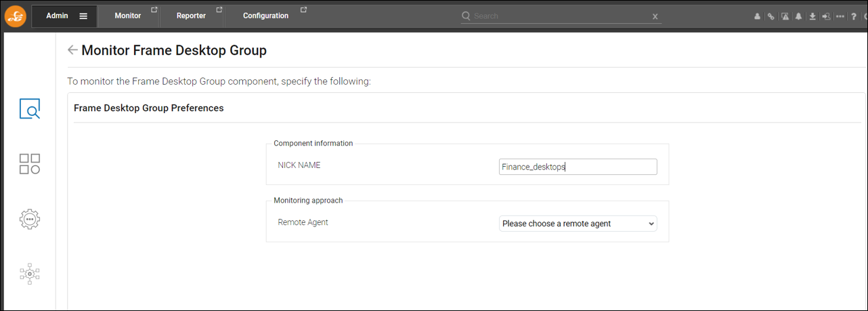Open the gear settings icon in left sidebar

[30, 219]
